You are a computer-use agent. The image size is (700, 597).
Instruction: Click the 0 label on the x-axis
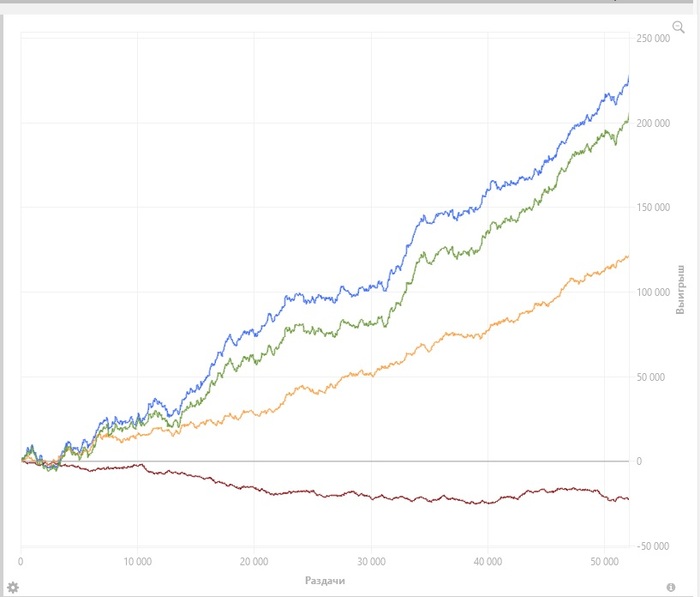coord(21,561)
